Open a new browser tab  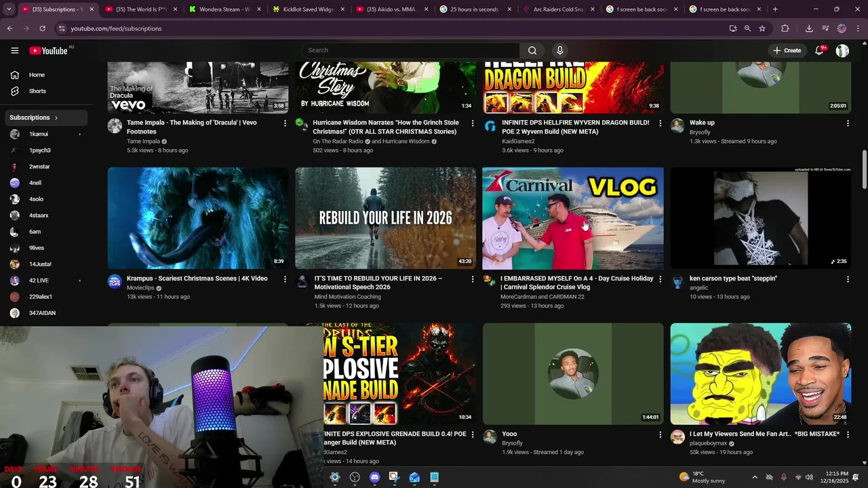pos(775,9)
